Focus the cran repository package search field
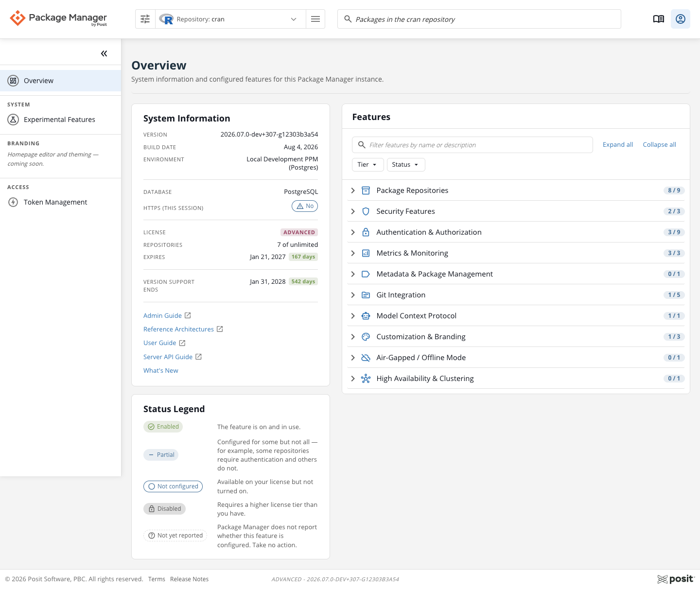Viewport: 700px width, 589px height. pyautogui.click(x=479, y=19)
